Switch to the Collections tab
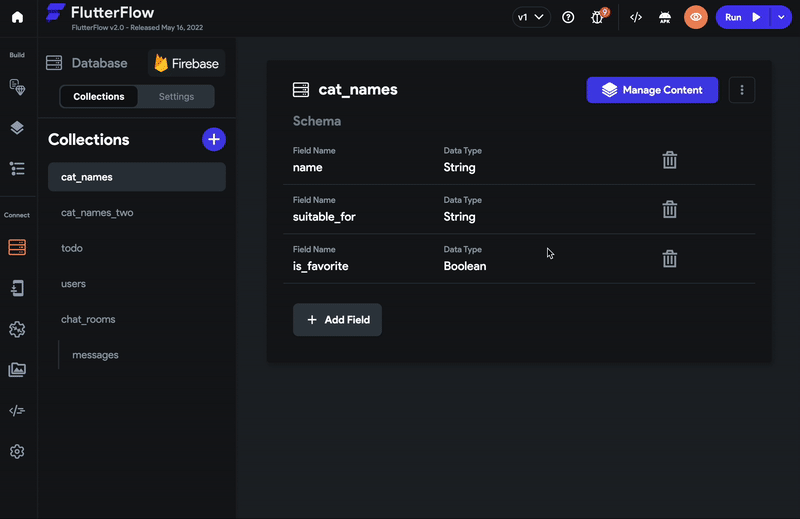 tap(98, 96)
